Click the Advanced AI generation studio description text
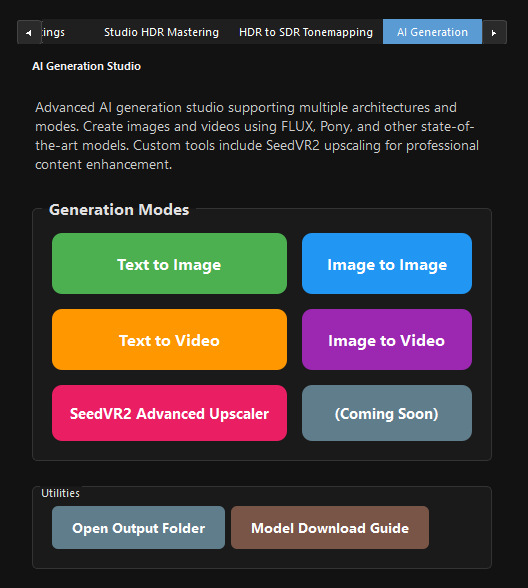Viewport: 528px width, 588px height. click(x=257, y=136)
